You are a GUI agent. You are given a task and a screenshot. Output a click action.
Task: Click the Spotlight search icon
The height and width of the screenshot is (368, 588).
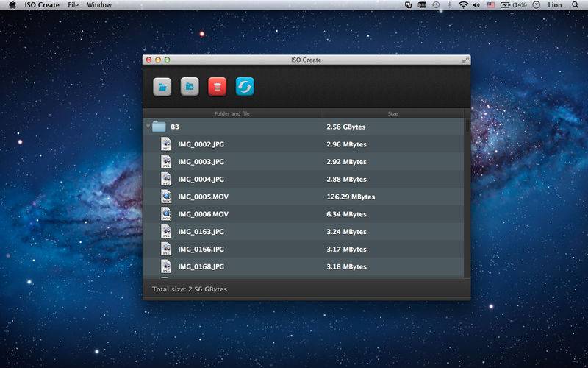click(575, 5)
